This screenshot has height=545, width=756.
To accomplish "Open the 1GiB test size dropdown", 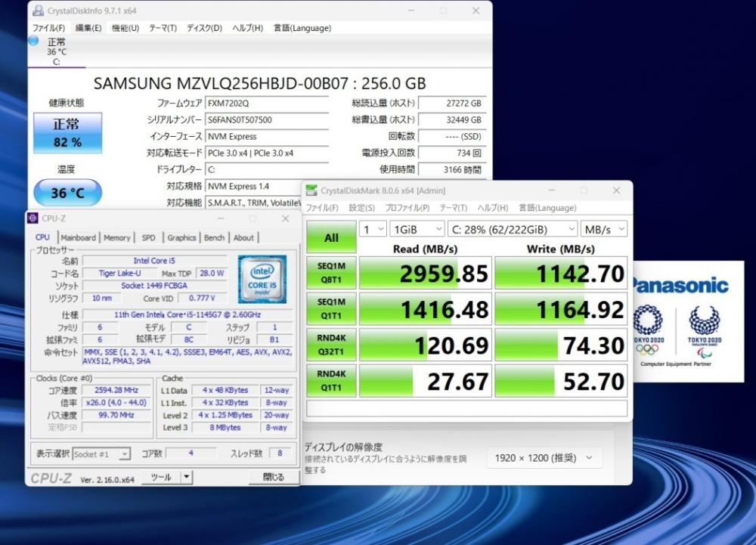I will [x=417, y=229].
